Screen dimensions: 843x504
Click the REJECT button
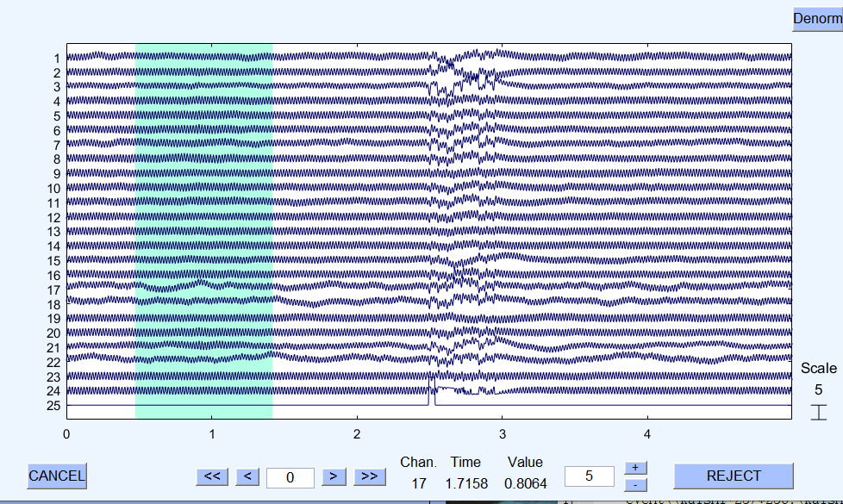coord(734,476)
